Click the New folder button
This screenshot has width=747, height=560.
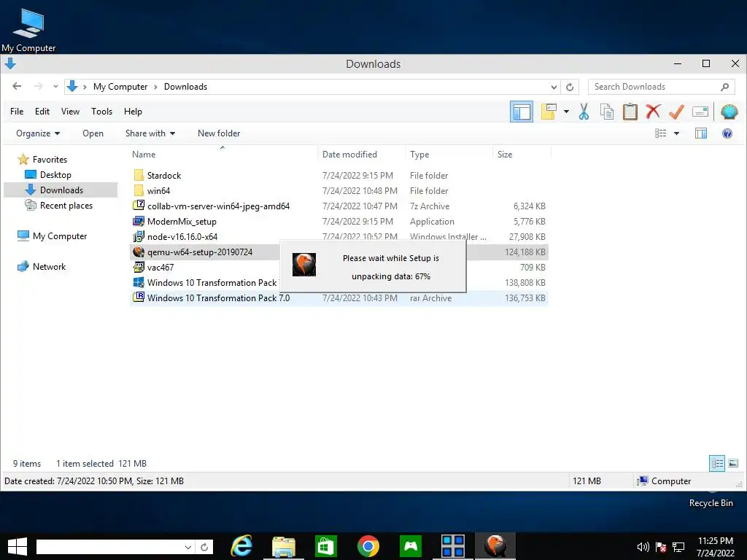tap(219, 133)
